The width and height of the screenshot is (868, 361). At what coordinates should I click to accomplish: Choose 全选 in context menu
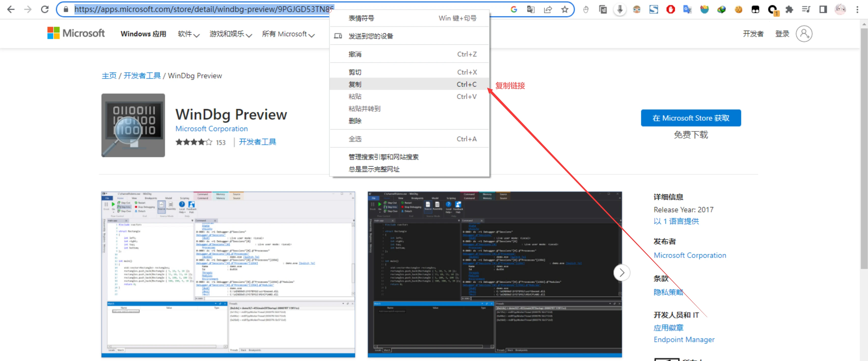click(409, 139)
